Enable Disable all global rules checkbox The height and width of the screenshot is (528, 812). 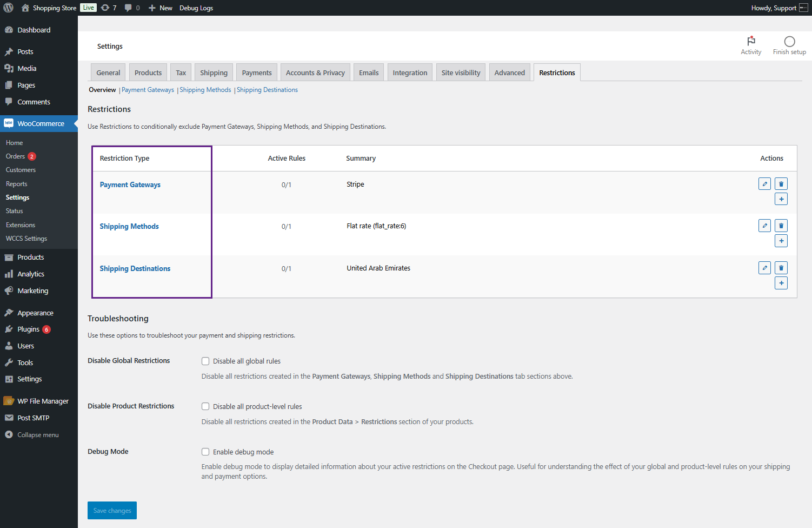click(x=205, y=361)
